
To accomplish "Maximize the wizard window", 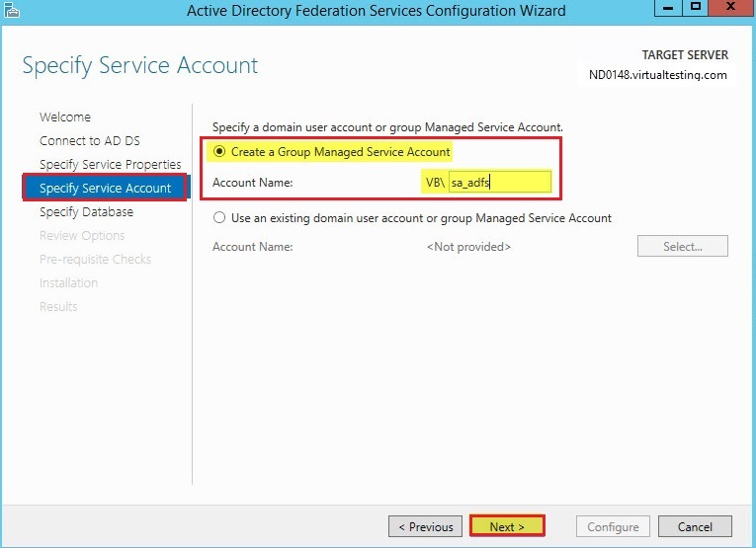I will point(696,7).
